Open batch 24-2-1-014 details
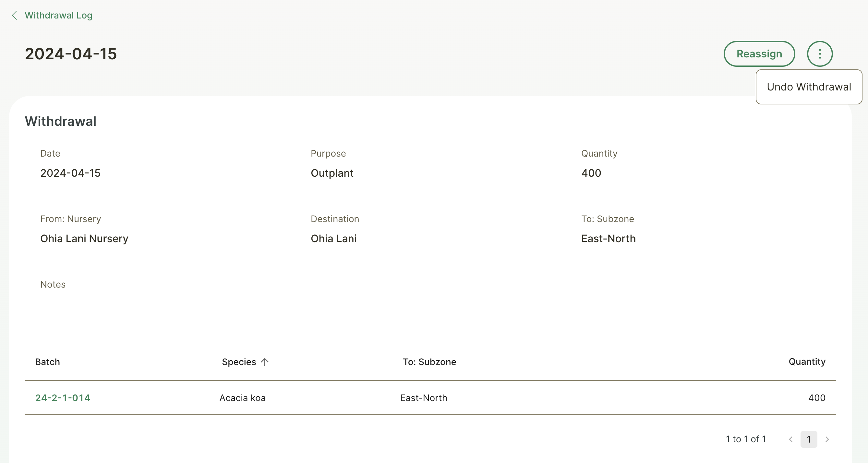This screenshot has width=868, height=463. (x=63, y=398)
